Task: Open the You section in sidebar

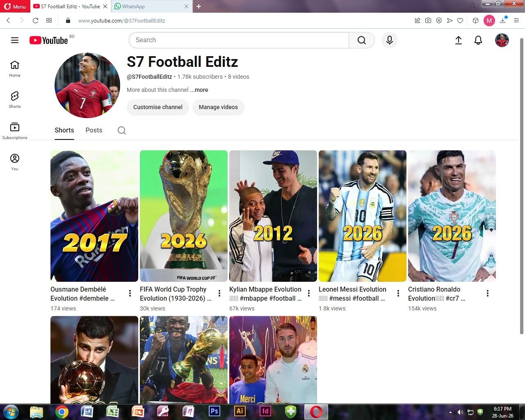Action: click(x=15, y=162)
